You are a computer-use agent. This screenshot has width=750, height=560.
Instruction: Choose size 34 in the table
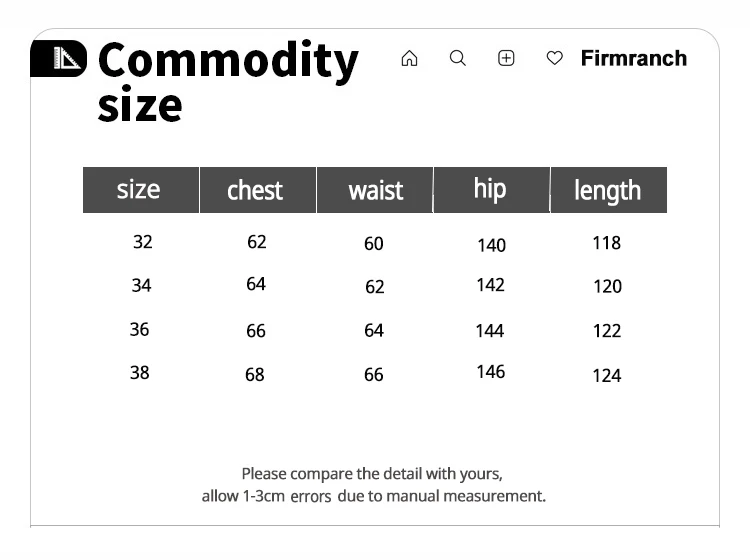pos(141,286)
